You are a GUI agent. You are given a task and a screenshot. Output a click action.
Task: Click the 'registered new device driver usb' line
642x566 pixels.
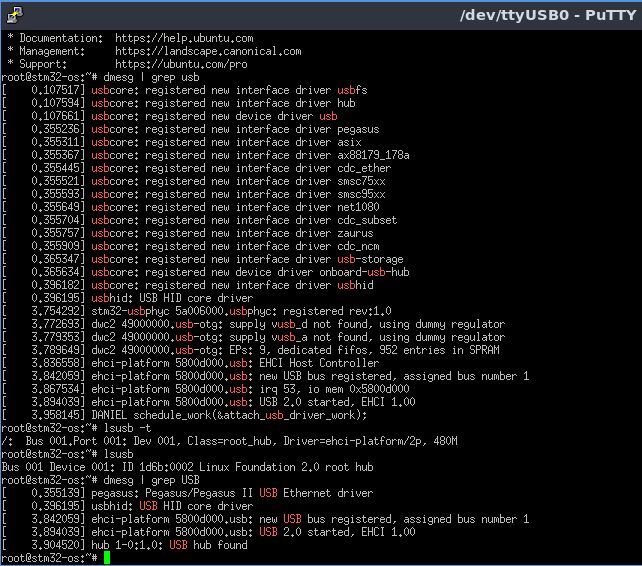[x=170, y=116]
